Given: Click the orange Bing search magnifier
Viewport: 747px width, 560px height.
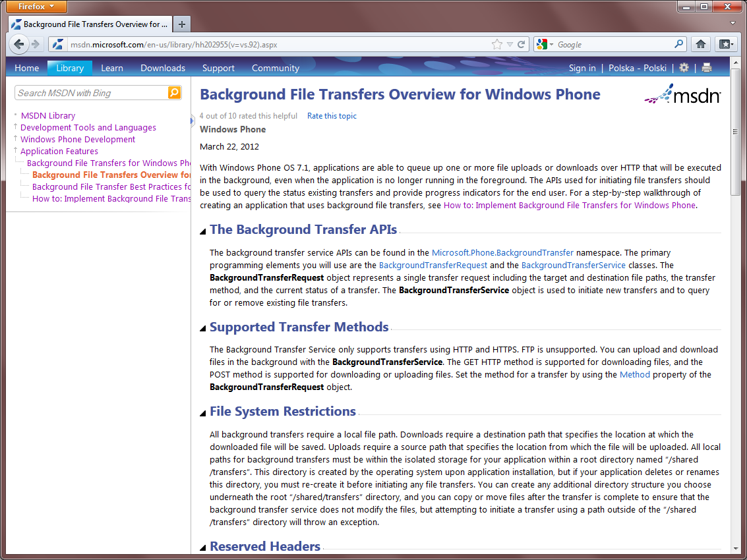Looking at the screenshot, I should [174, 92].
